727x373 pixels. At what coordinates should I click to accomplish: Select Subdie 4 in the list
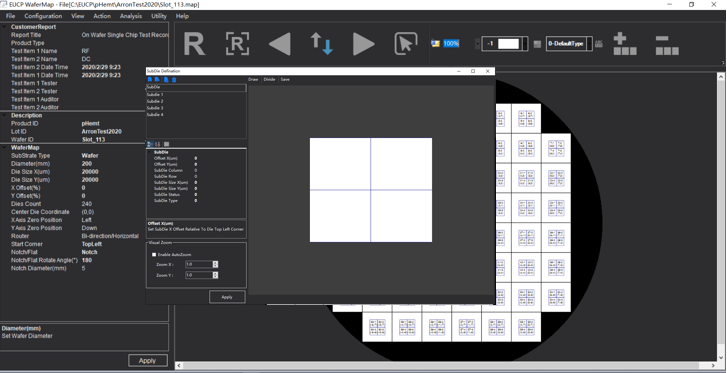click(x=155, y=114)
